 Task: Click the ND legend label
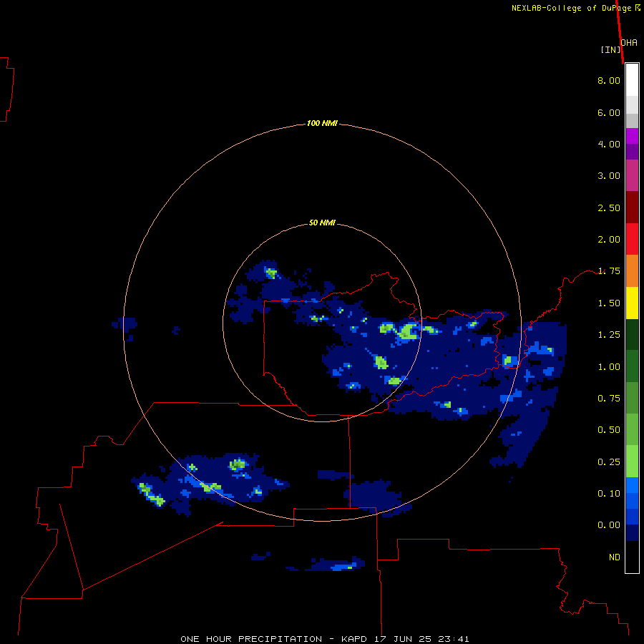pos(615,557)
